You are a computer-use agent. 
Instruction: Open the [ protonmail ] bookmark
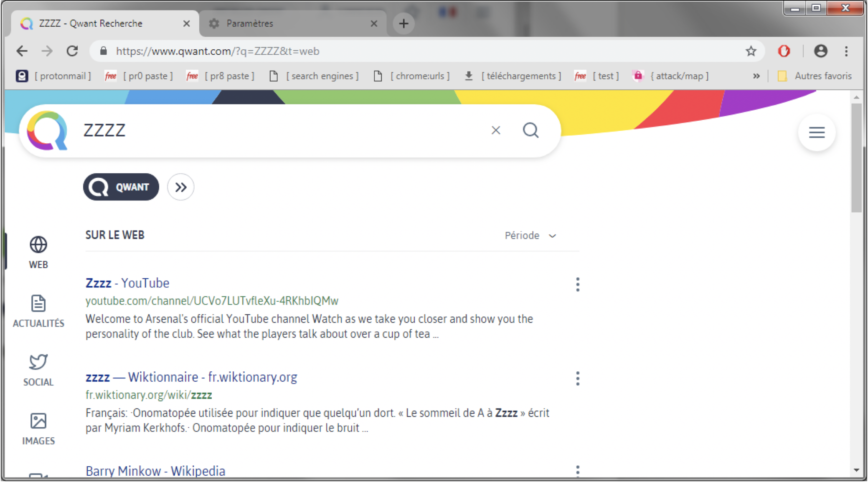pos(53,76)
